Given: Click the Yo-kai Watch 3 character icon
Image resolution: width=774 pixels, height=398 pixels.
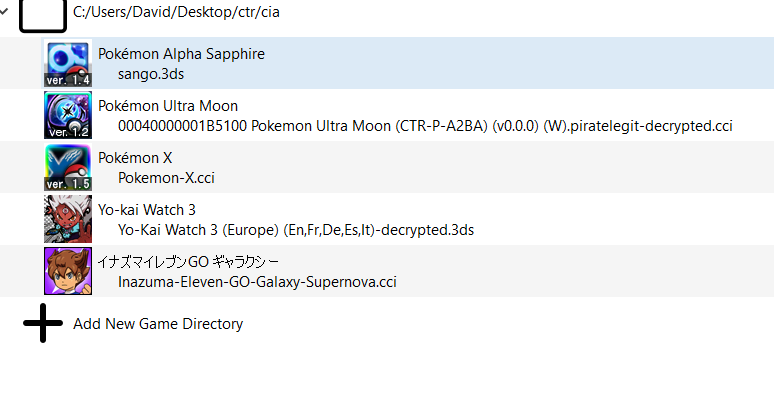Looking at the screenshot, I should 68,219.
